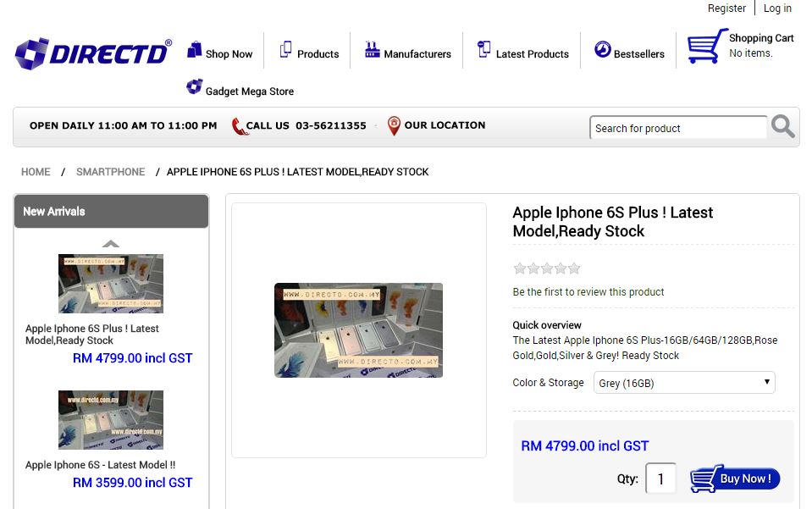
Task: Click the Gadget Mega Store icon
Action: click(195, 86)
